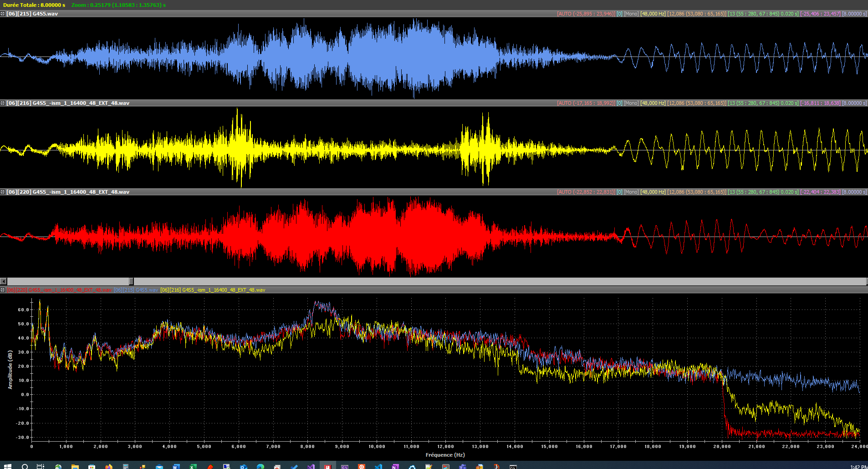Select the [215] G4S5.wav track title

coord(32,14)
